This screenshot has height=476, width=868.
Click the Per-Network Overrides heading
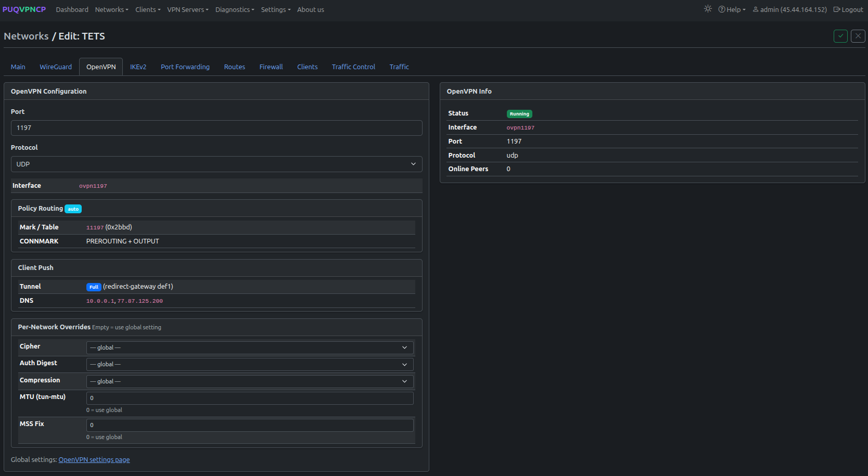(54, 327)
